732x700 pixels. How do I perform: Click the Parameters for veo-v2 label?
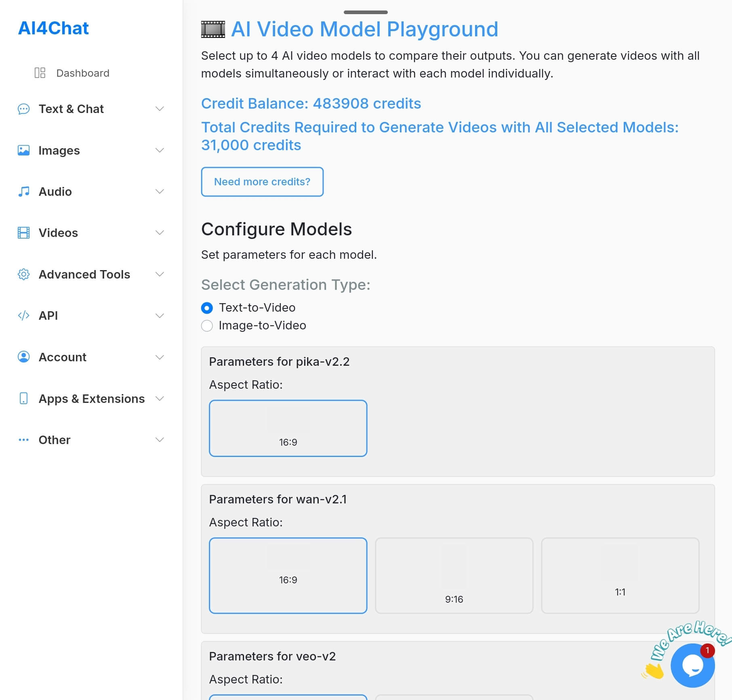pos(272,656)
